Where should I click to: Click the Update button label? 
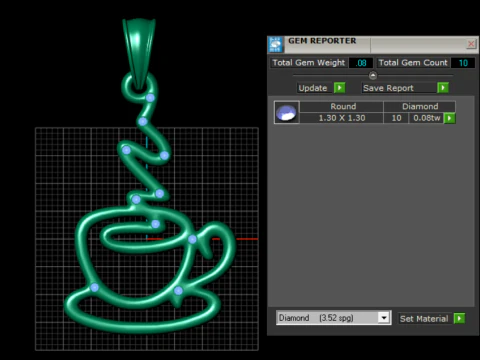pyautogui.click(x=313, y=88)
